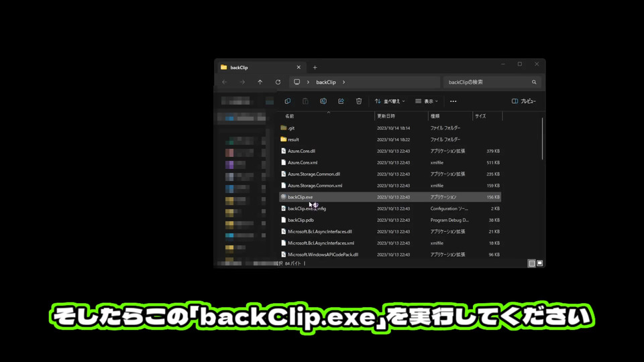Add a new Explorer tab
This screenshot has height=362, width=644.
(315, 67)
